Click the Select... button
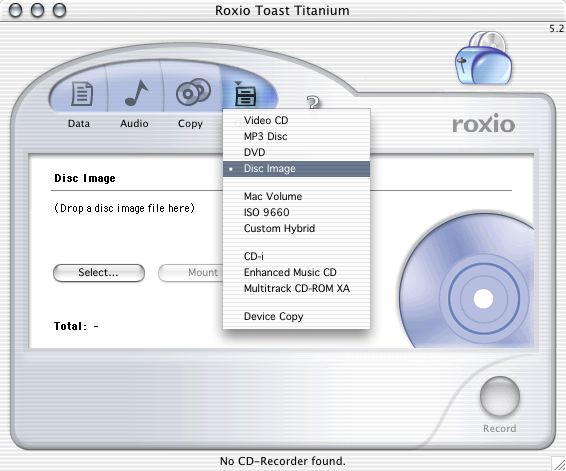Image resolution: width=566 pixels, height=471 pixels. (99, 273)
